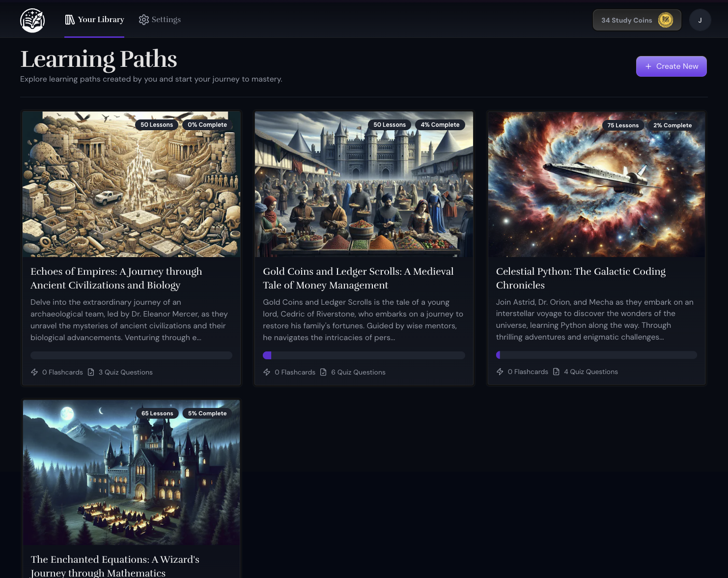Viewport: 728px width, 578px height.
Task: Select the Enchanted Equations castle image
Action: coord(131,472)
